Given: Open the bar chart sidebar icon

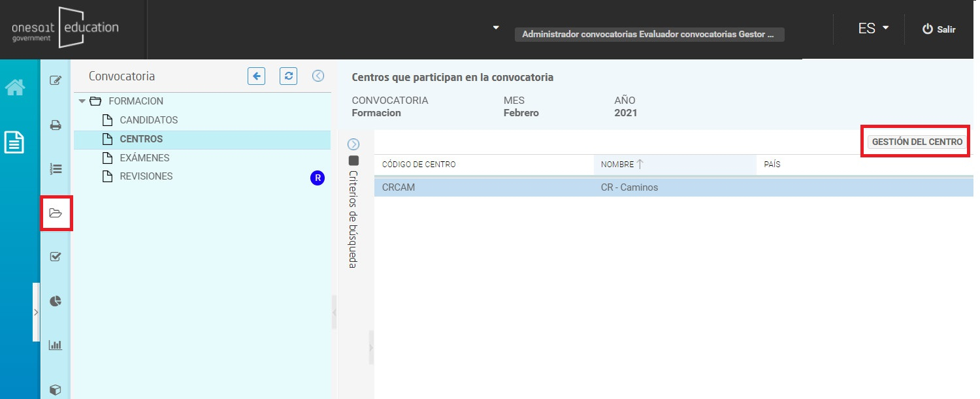Looking at the screenshot, I should 56,345.
